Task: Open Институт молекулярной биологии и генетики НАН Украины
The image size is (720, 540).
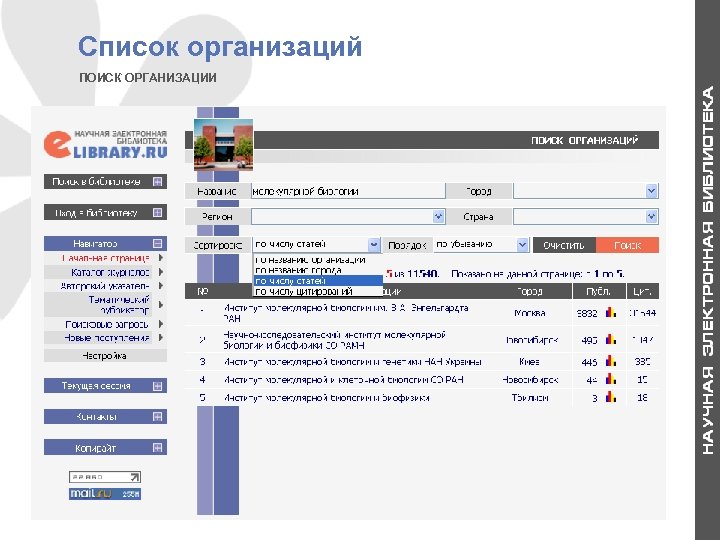Action: [352, 362]
